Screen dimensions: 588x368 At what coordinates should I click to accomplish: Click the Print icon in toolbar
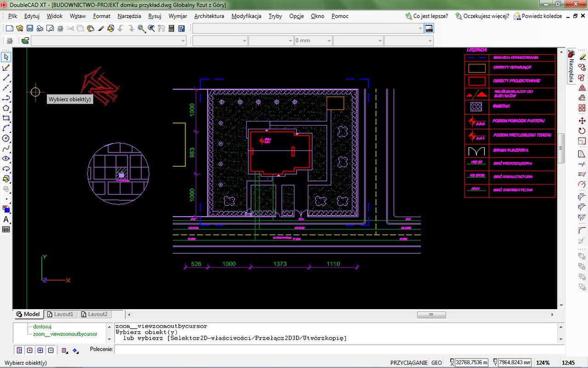(40, 29)
